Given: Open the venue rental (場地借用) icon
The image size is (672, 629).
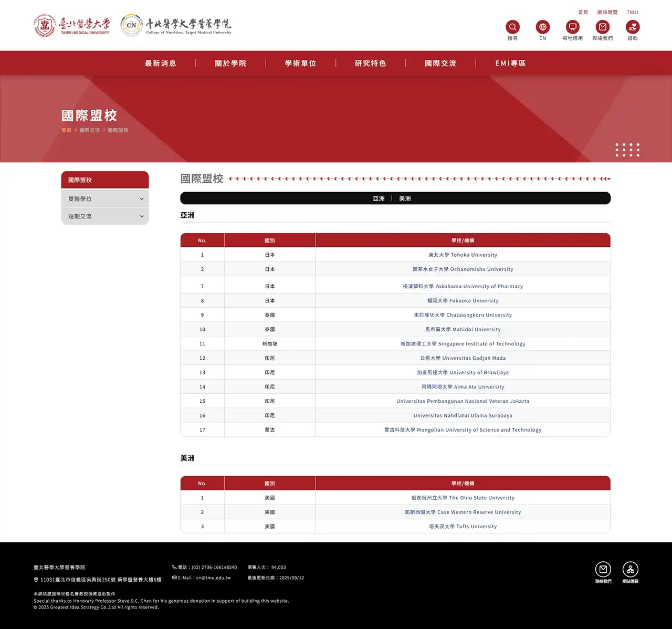Looking at the screenshot, I should pyautogui.click(x=572, y=27).
